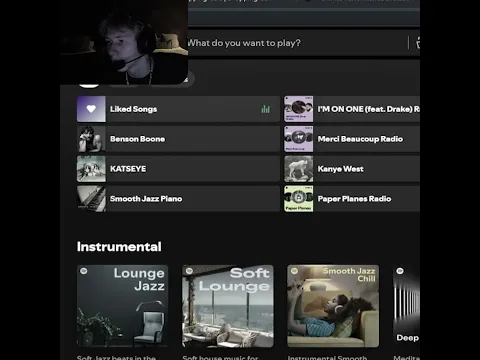Click the Liked Songs heart icon
Viewport: 480px width, 360px height.
[x=91, y=109]
